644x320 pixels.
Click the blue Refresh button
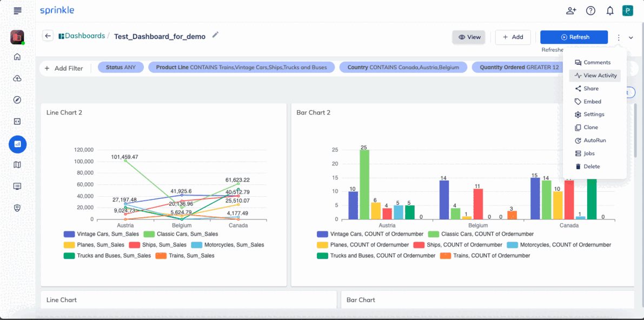[x=574, y=37]
